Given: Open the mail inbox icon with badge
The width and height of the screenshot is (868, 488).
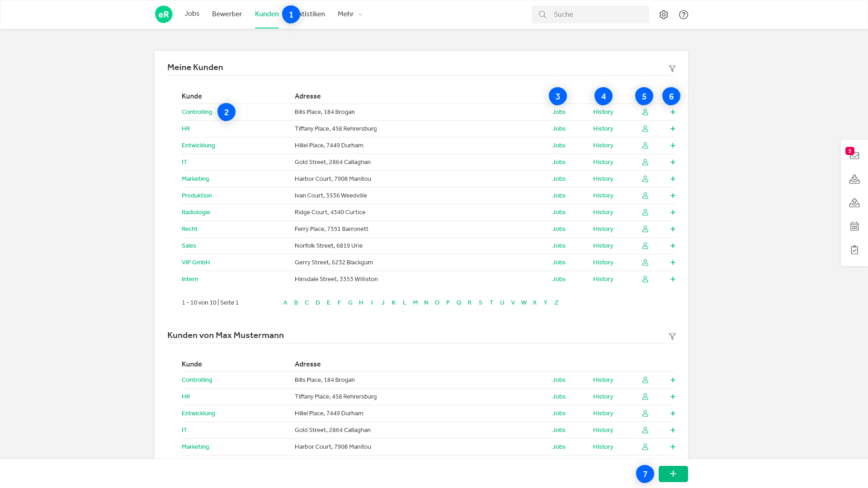Looking at the screenshot, I should [x=854, y=155].
